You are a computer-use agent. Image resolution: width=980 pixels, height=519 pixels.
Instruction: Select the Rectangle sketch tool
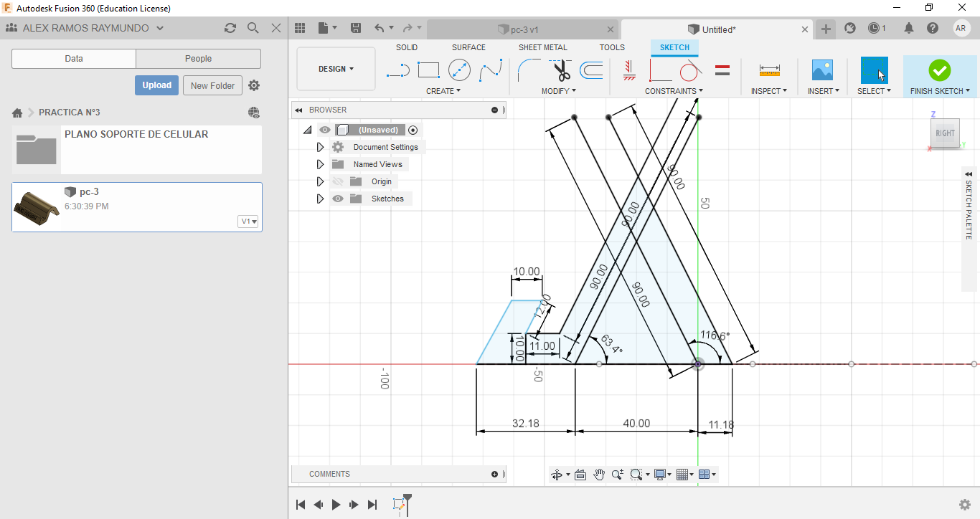(x=428, y=70)
